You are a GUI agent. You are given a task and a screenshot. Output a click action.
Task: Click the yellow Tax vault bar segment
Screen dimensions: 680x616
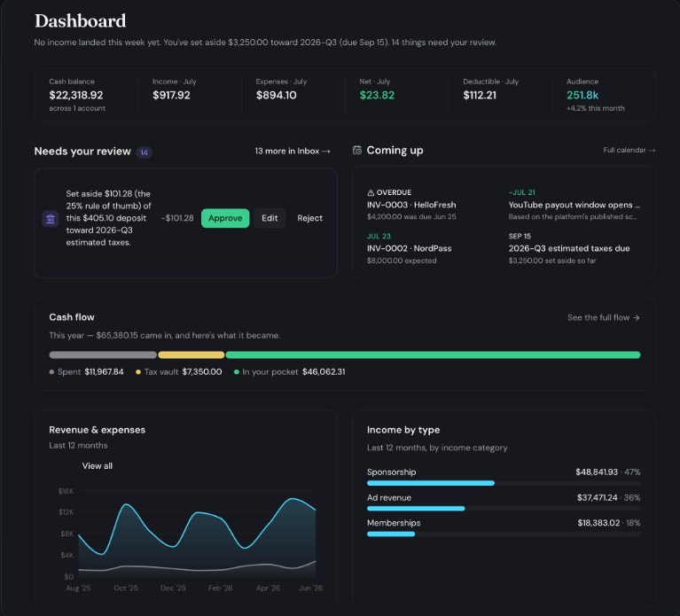[x=191, y=355]
